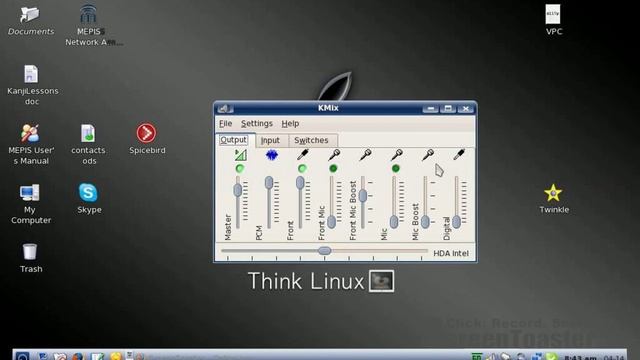This screenshot has width=640, height=360.
Task: Launch Twinkle star icon on desktop
Action: [x=553, y=193]
